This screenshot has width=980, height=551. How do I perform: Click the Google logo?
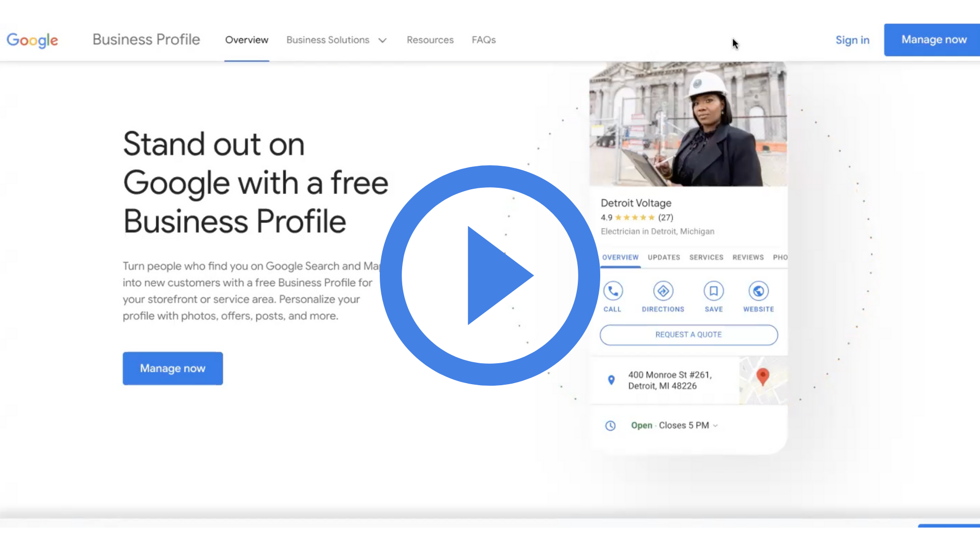point(32,40)
